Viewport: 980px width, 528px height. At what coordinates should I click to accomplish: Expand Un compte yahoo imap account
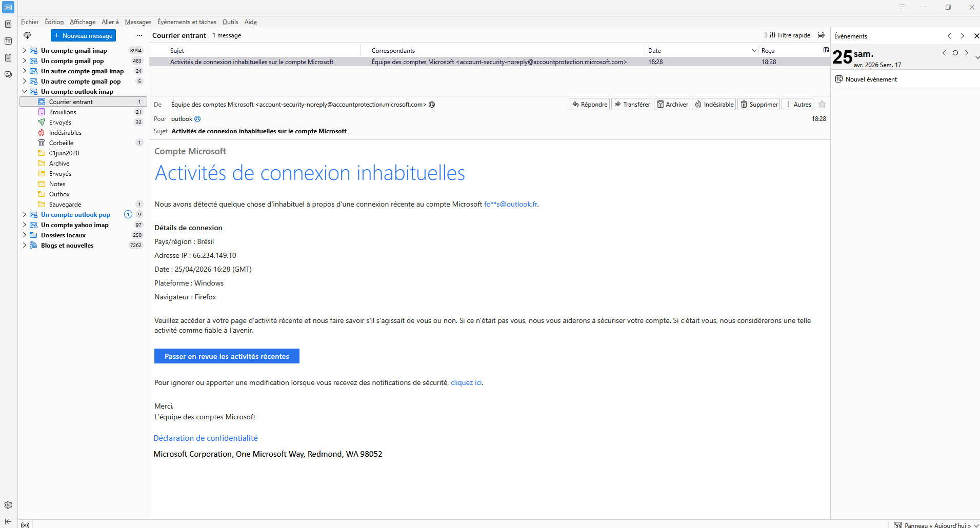point(24,225)
